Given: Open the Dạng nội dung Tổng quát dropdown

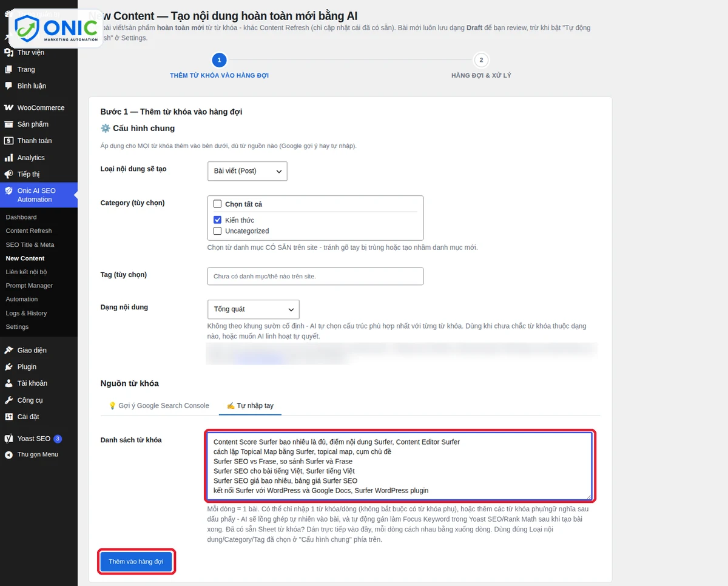Looking at the screenshot, I should pos(253,309).
